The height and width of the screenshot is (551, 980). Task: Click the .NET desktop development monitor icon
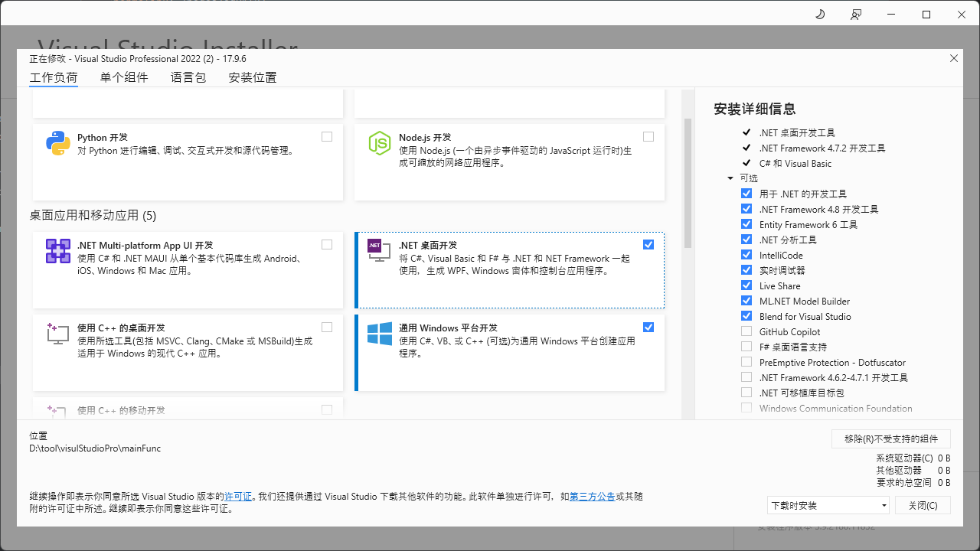tap(379, 250)
